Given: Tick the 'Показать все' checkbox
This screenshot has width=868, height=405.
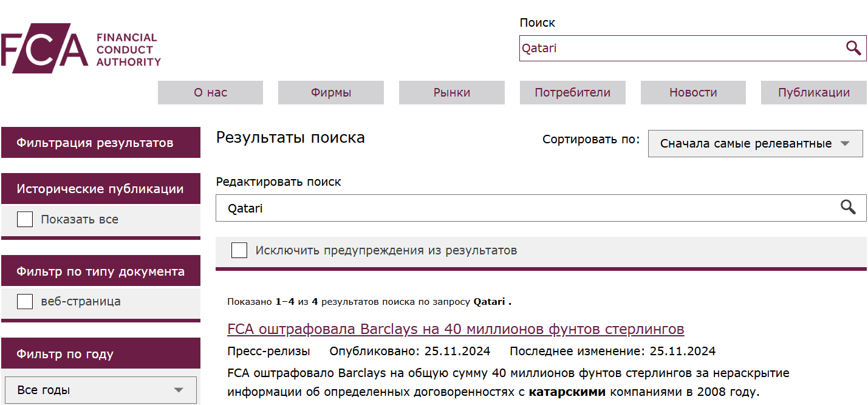Looking at the screenshot, I should click(25, 220).
